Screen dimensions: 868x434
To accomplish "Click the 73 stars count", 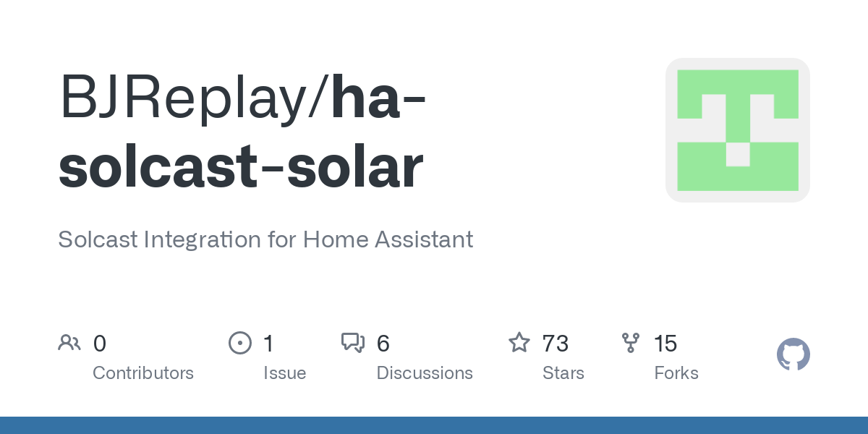I will tap(556, 344).
